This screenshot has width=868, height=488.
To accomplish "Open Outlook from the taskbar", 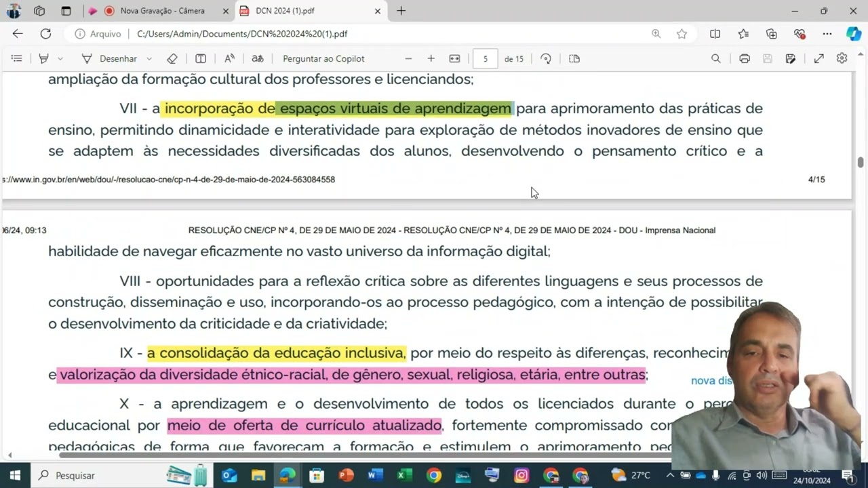I will click(229, 475).
